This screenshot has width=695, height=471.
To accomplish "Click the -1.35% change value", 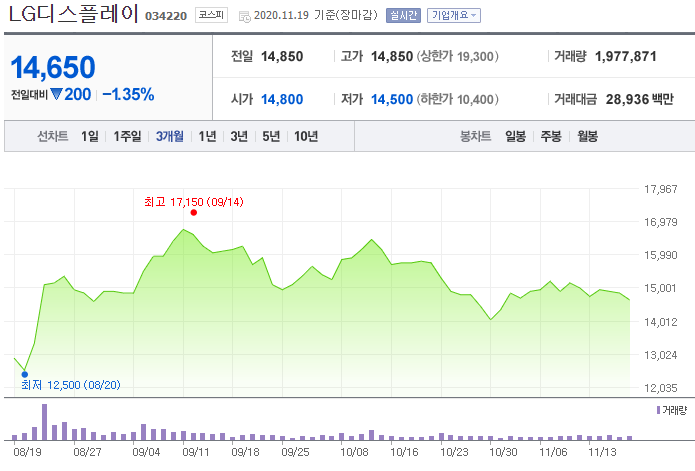I will coord(128,94).
